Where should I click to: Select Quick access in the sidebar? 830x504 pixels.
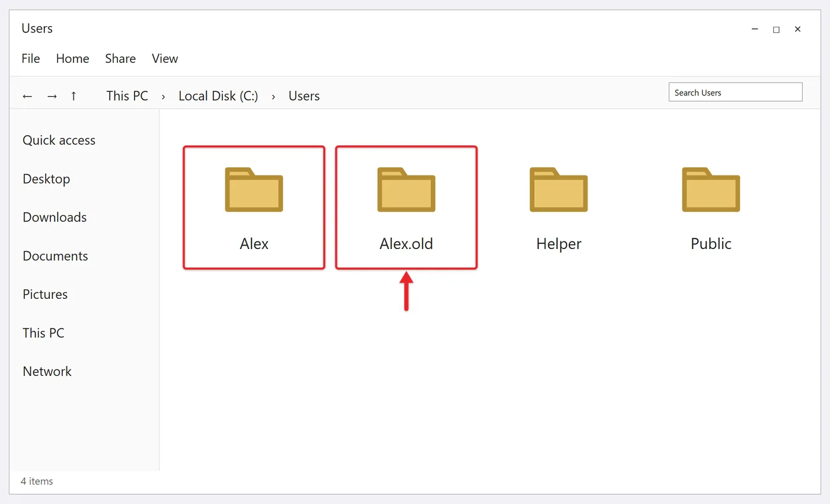tap(59, 141)
